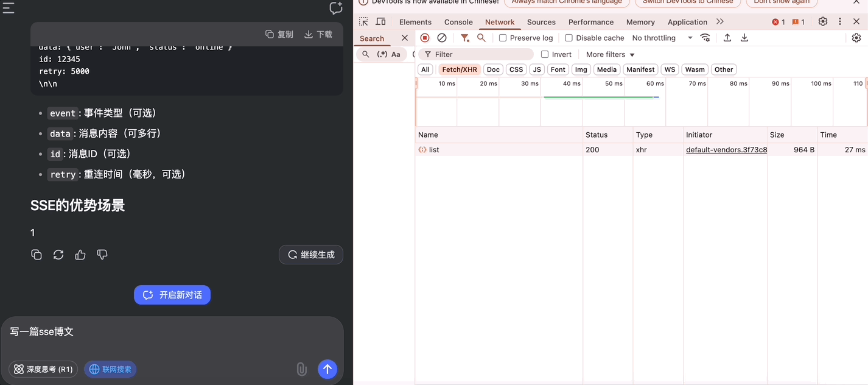The image size is (868, 385).
Task: Open the No throttling dropdown
Action: (x=662, y=38)
